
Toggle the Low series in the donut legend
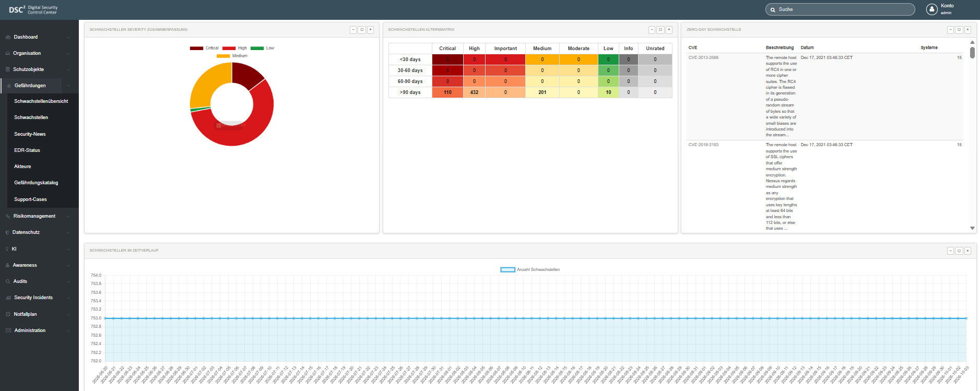262,48
